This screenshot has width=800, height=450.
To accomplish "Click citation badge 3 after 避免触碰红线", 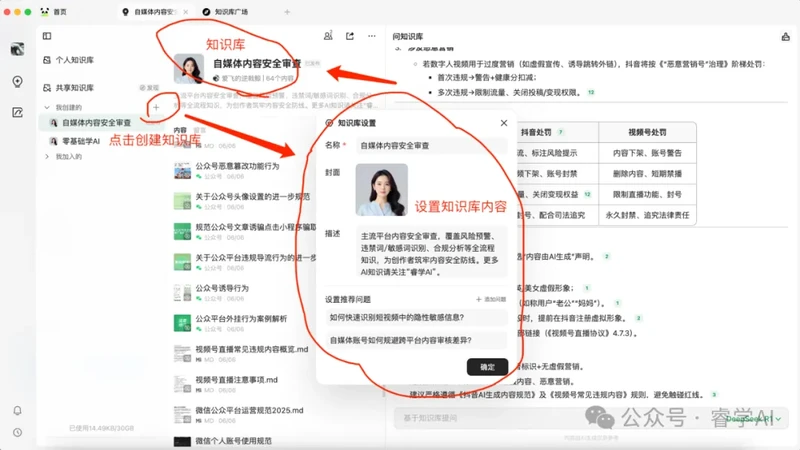I will tap(714, 394).
